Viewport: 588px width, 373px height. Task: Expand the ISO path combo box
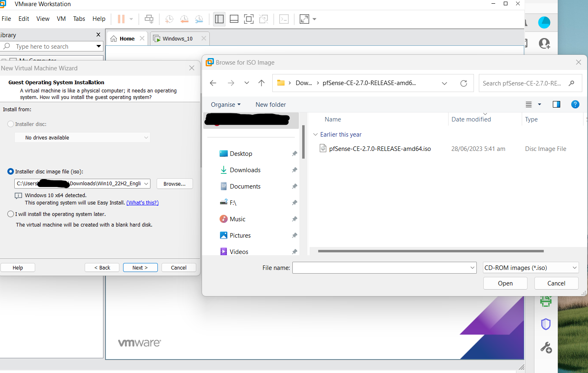tap(146, 184)
